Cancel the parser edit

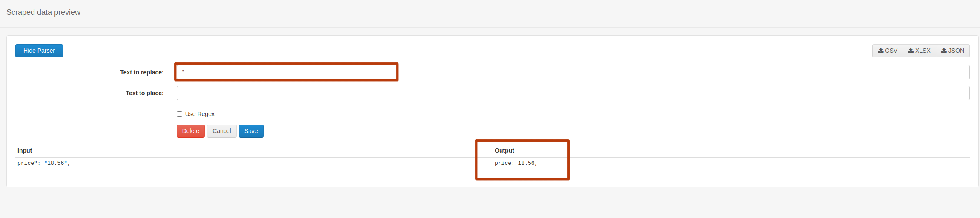click(221, 131)
